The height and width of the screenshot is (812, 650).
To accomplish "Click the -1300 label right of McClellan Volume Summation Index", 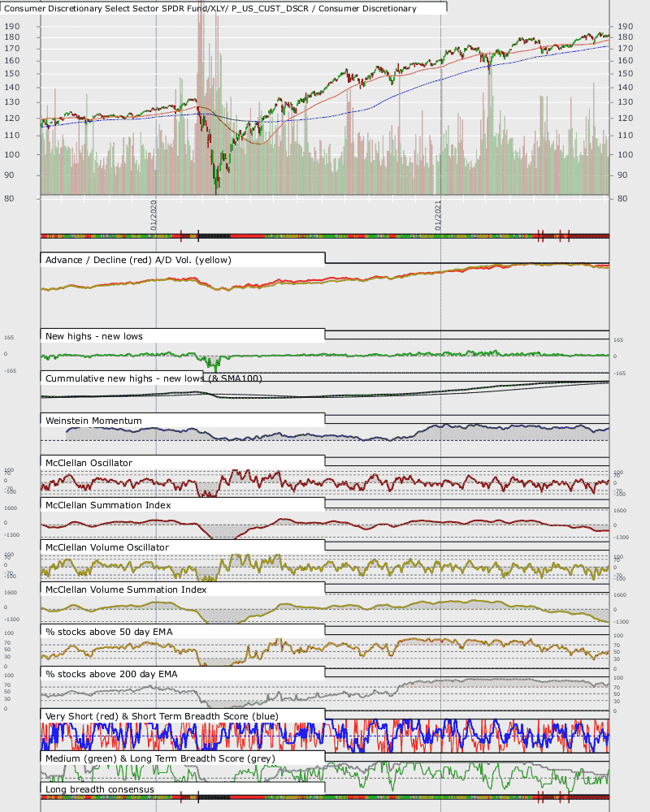I will [622, 622].
